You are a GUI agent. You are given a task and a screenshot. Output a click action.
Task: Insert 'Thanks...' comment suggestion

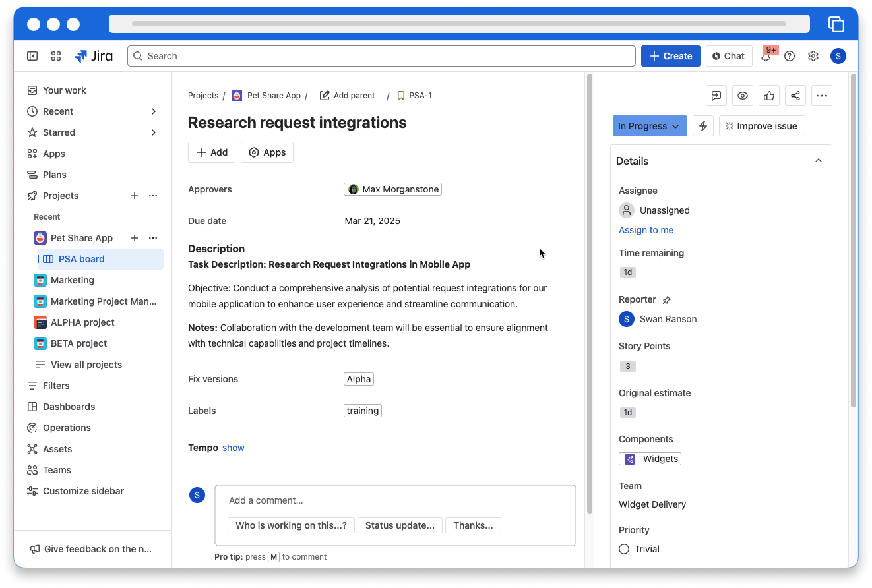click(x=473, y=525)
